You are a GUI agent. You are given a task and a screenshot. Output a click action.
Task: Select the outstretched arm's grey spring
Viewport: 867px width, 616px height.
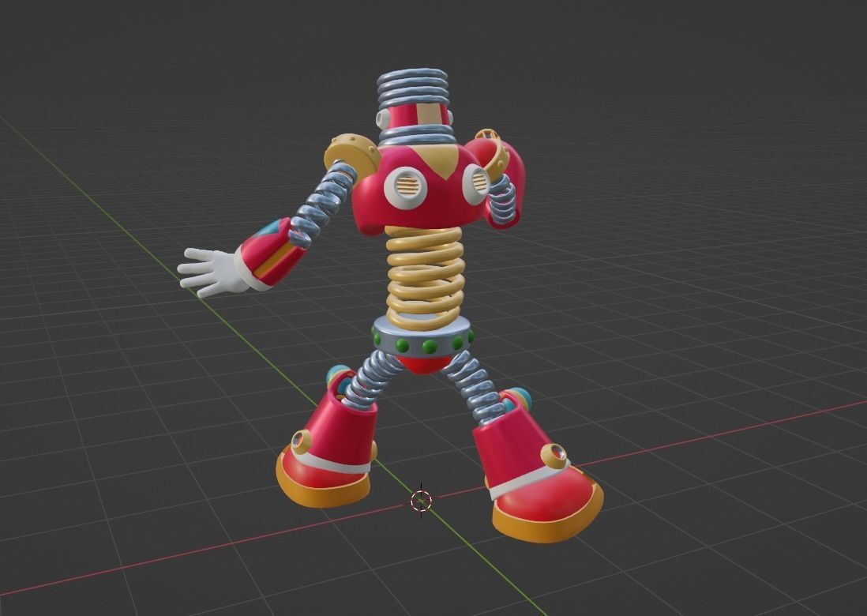coord(323,204)
